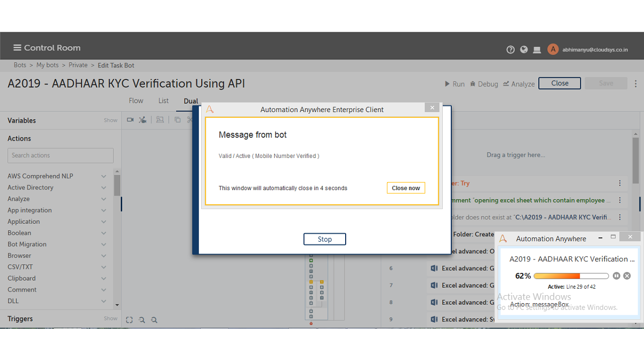The height and width of the screenshot is (362, 644).
Task: Click the Edit Task Bot breadcrumb text
Action: pos(116,65)
